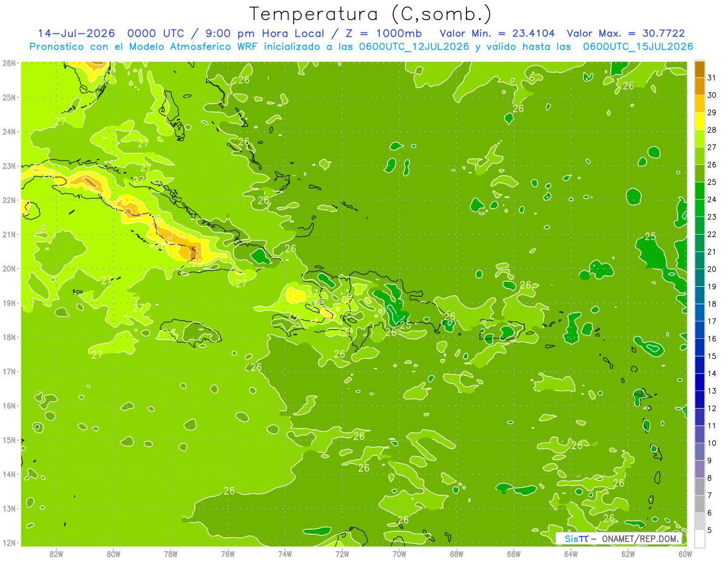Click the latitude axis label "26N"
The width and height of the screenshot is (728, 562).
click(9, 63)
